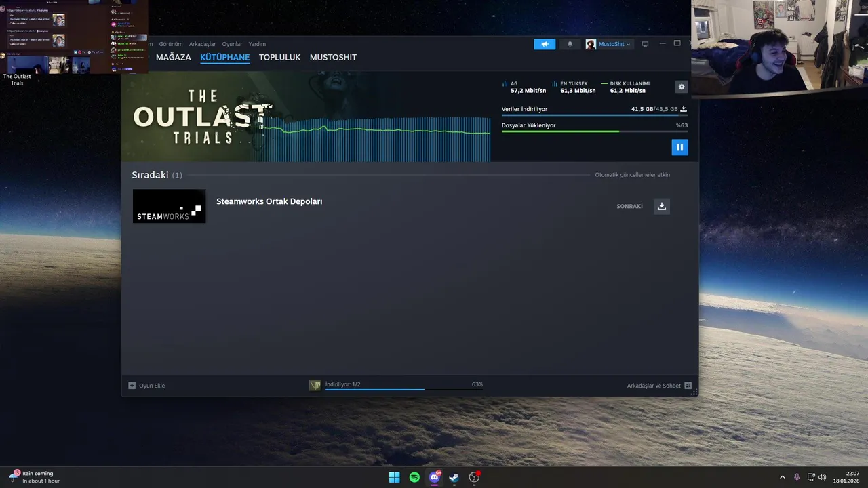Viewport: 868px width, 488px height.
Task: Select the KÜTÜPHANE tab
Action: [225, 58]
